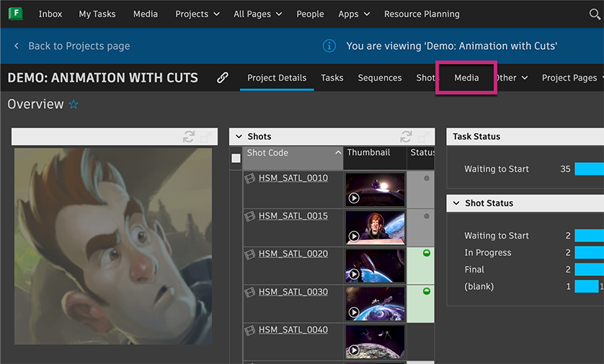604x364 pixels.
Task: Favorite the Overview page with the star
Action: point(74,104)
